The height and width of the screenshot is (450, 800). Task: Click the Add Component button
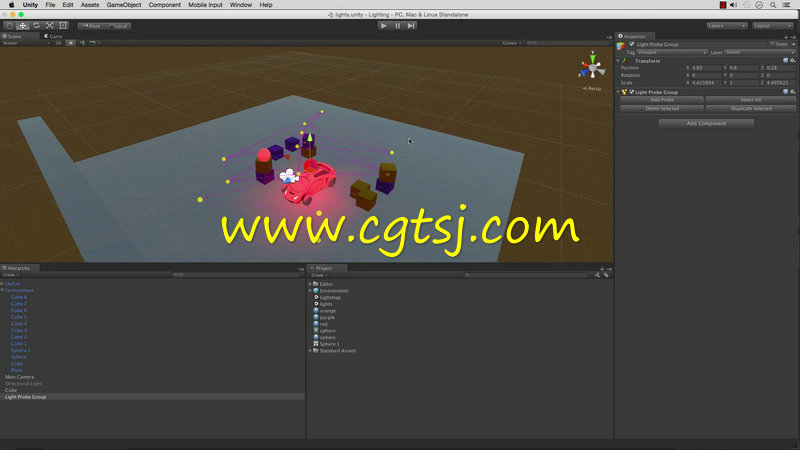[x=706, y=123]
